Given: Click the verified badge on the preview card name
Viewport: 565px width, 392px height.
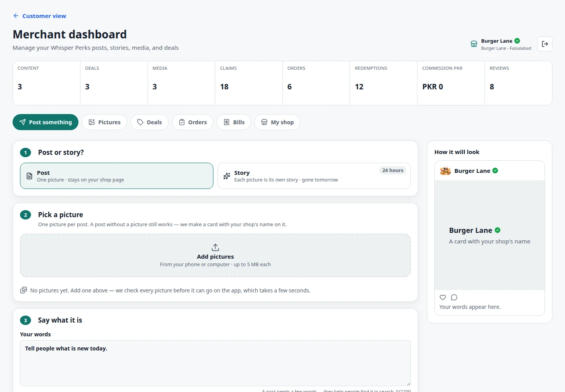Looking at the screenshot, I should [x=498, y=230].
